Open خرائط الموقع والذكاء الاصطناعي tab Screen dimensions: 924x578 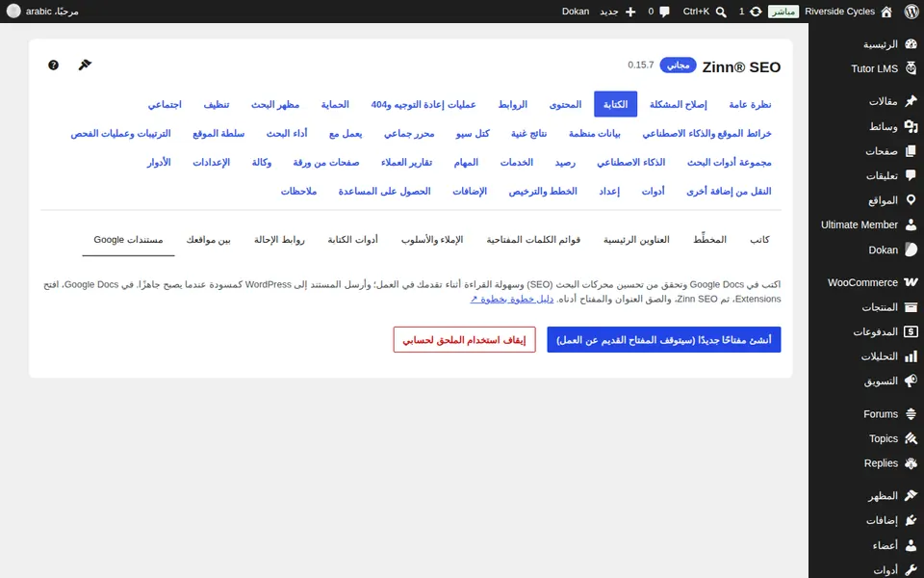pos(706,133)
